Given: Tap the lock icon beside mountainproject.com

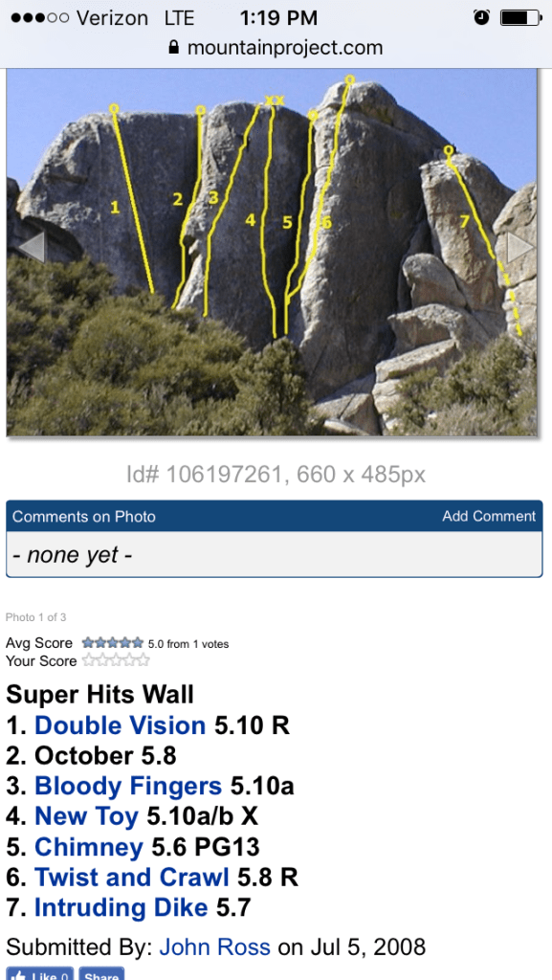Looking at the screenshot, I should click(x=174, y=48).
